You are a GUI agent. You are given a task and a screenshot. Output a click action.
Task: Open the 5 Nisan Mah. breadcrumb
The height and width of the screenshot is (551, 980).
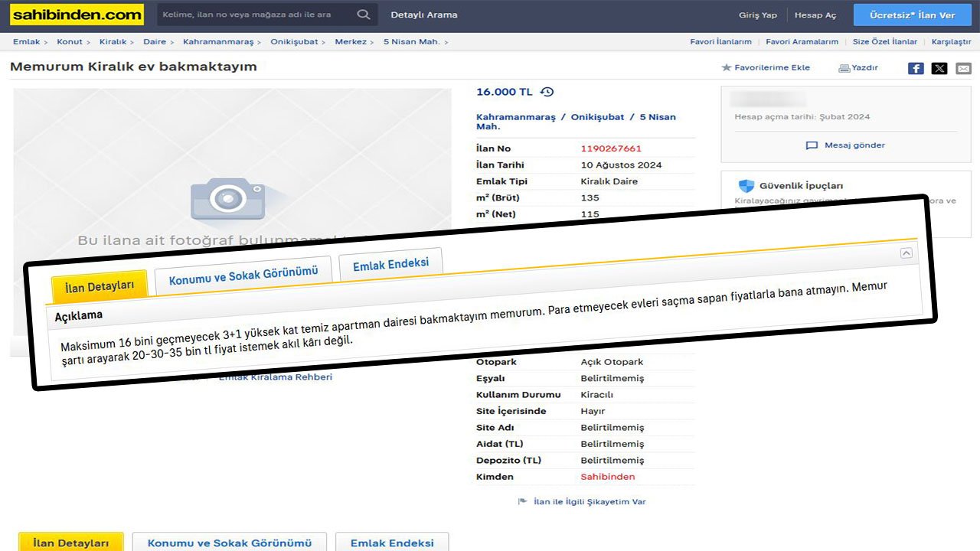(x=411, y=42)
